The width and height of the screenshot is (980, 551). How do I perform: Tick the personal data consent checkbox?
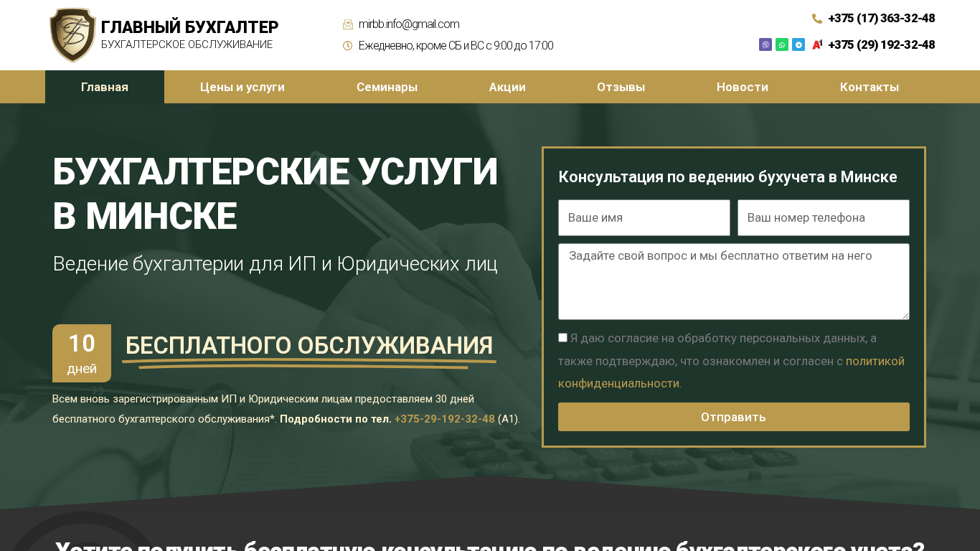pos(563,337)
